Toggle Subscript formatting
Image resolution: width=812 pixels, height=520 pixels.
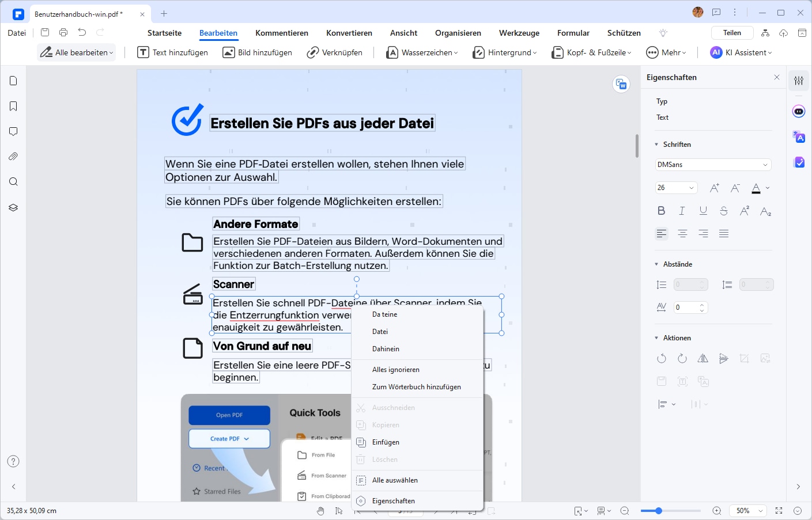tap(765, 211)
